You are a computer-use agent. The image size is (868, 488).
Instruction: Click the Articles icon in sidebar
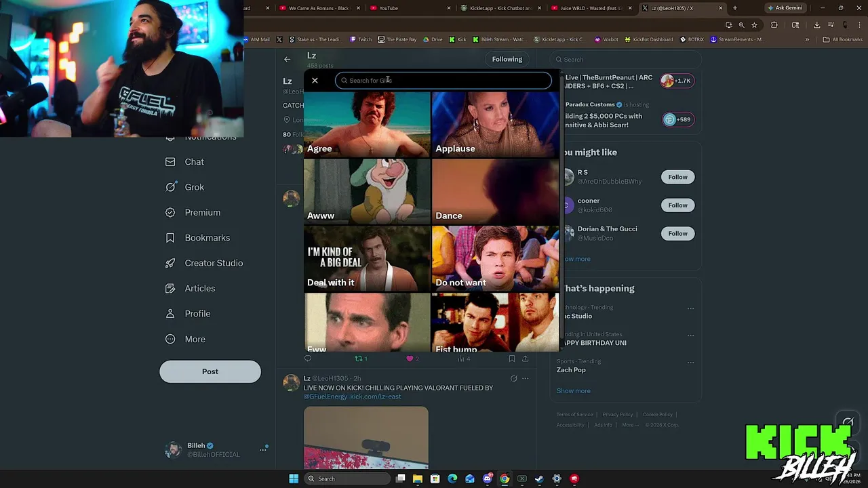point(170,288)
